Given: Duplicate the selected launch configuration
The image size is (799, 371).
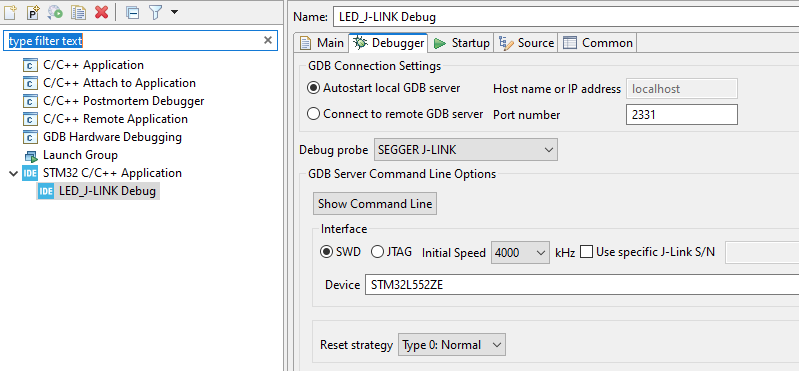Looking at the screenshot, I should (78, 12).
